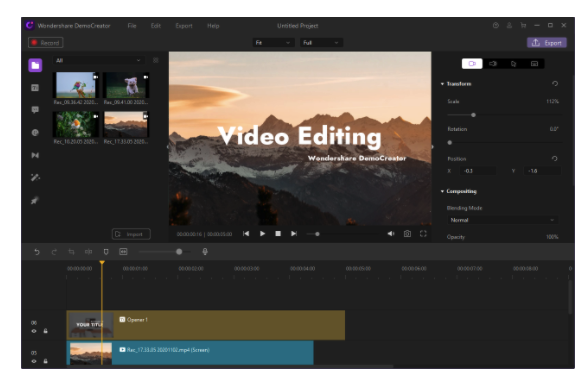
Task: Select the Split clip tool
Action: click(x=88, y=252)
